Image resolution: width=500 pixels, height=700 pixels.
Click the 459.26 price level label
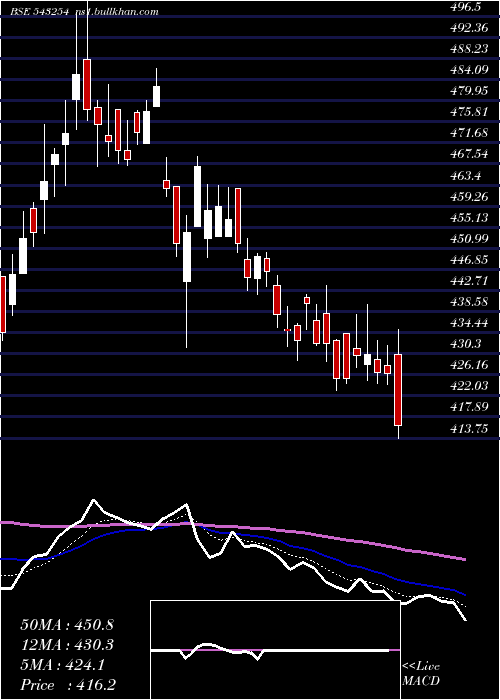(x=469, y=196)
